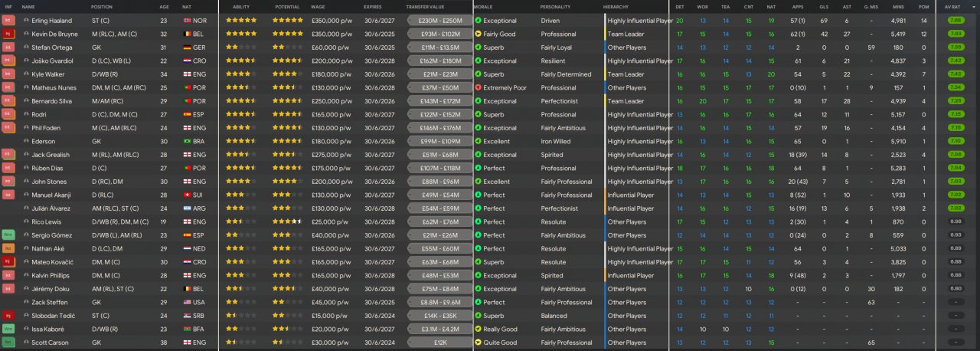Click Haaland's 7.68 average rating pill
Screen dimensions: 980x351
pos(955,21)
